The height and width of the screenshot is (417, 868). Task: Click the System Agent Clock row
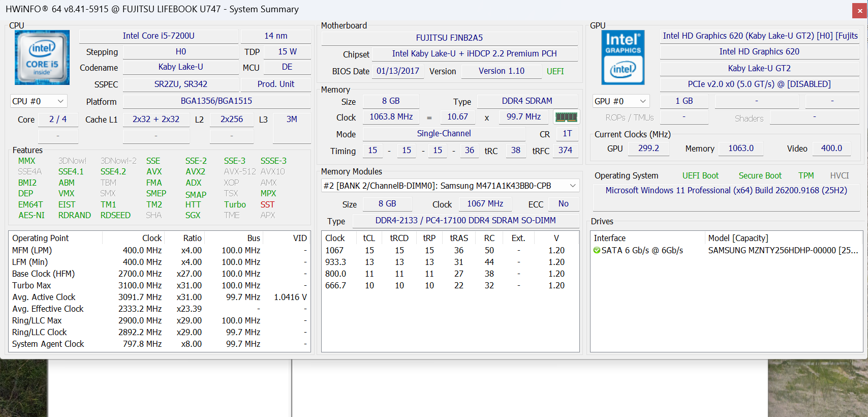[x=160, y=344]
